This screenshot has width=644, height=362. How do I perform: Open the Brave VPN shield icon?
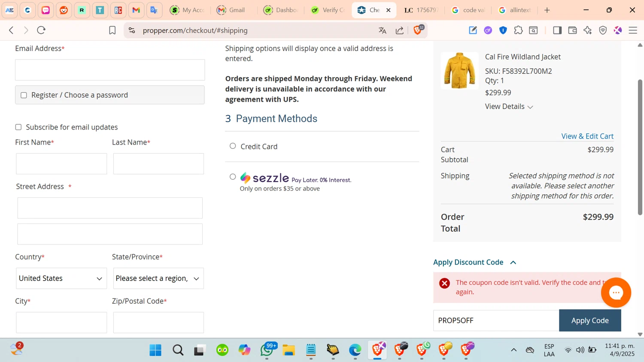603,30
